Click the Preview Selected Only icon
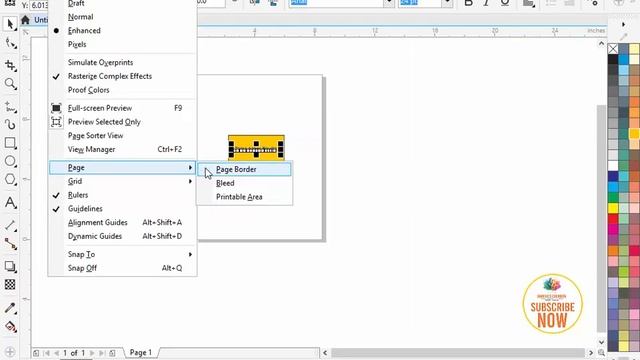Screen dimensions: 640x360 56,122
